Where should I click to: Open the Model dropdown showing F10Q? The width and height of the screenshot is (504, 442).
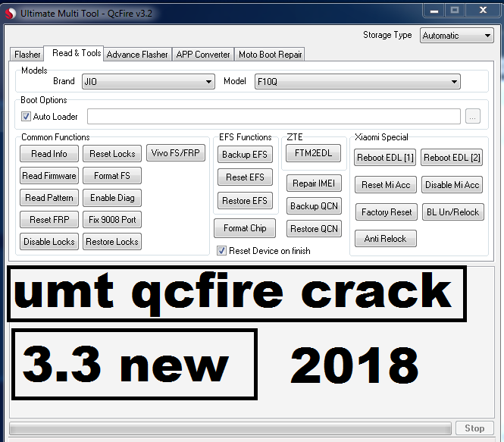pos(357,82)
